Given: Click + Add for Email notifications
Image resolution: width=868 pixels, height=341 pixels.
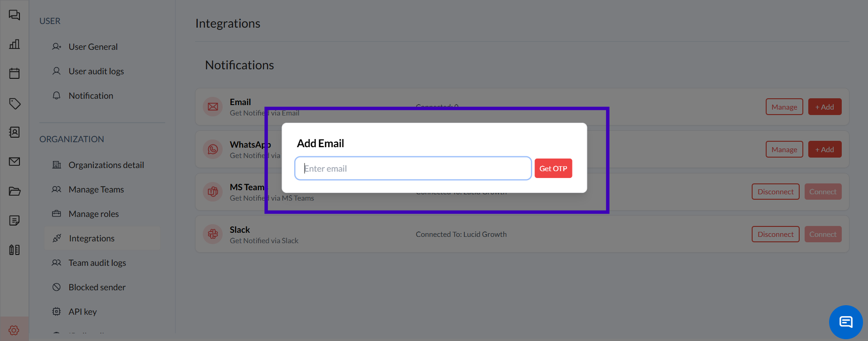Looking at the screenshot, I should 825,107.
